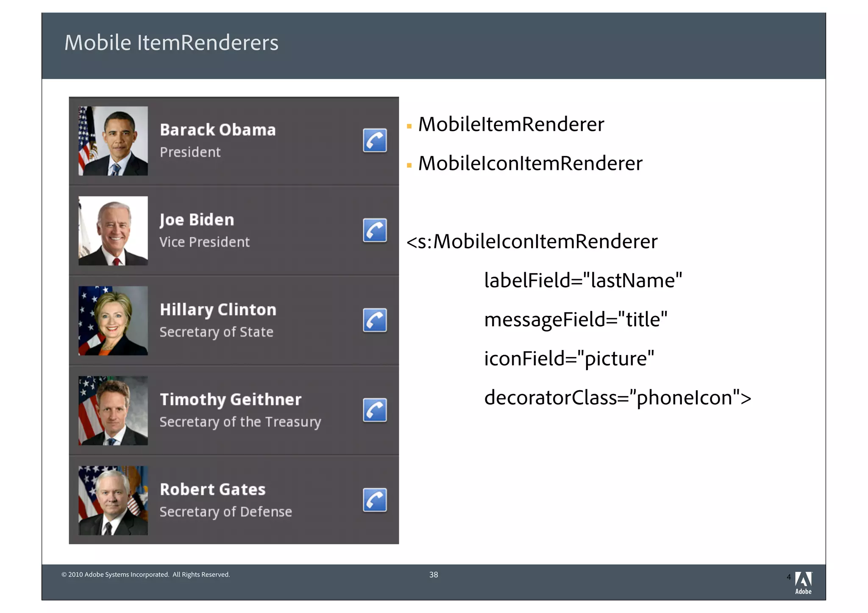868x613 pixels.
Task: Open Hillary Clinton's portrait thumbnail
Action: pos(113,320)
